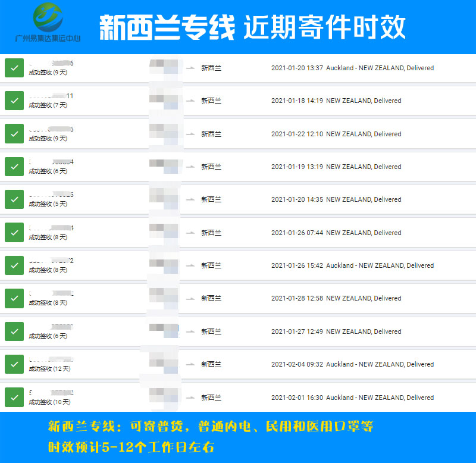Click arrow icon before 新西兰 on 2021-01-28 row

point(190,299)
